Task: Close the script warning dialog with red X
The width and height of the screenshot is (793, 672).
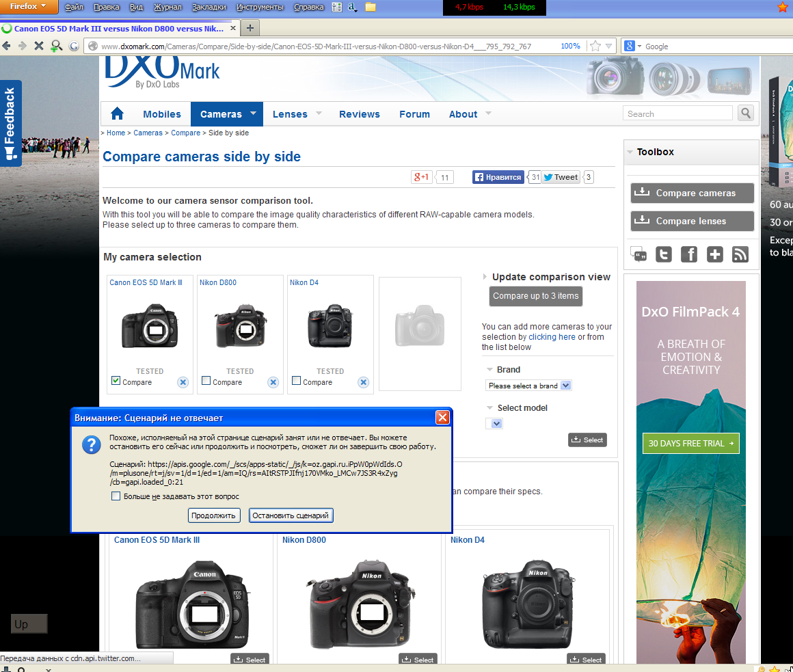Action: (442, 417)
